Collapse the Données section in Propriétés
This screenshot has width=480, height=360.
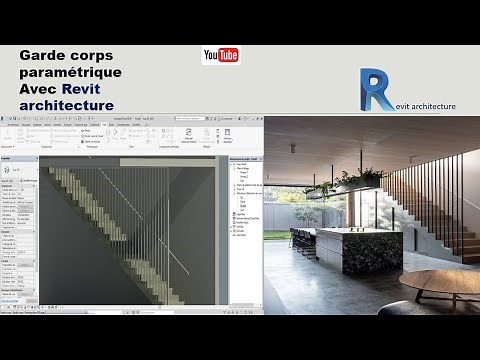34,231
